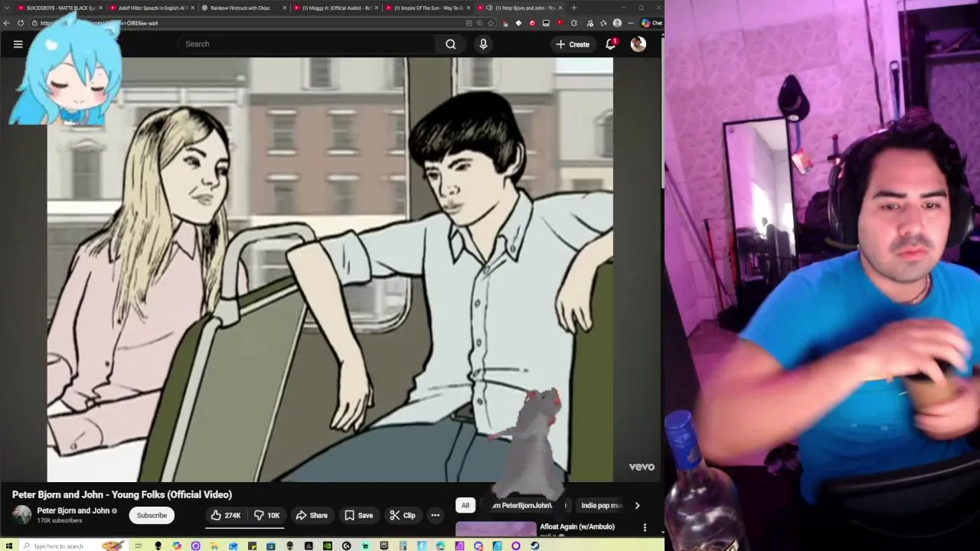Screen dimensions: 980x551
Task: Open Steam from the taskbar
Action: coord(534,546)
